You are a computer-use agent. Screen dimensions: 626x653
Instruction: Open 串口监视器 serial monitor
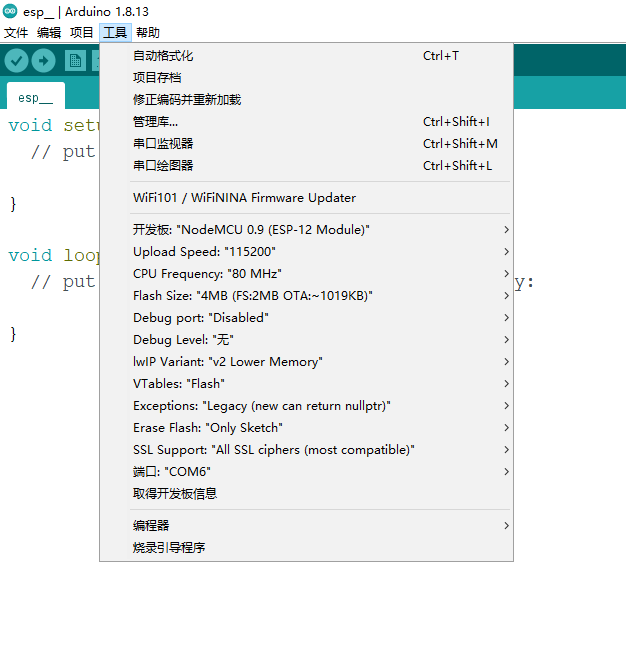point(306,144)
